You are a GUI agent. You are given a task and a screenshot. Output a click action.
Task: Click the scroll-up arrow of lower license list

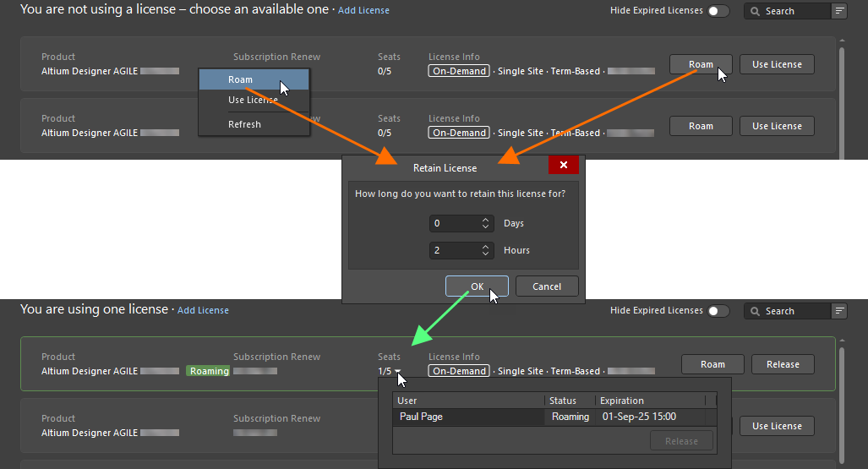(x=842, y=341)
